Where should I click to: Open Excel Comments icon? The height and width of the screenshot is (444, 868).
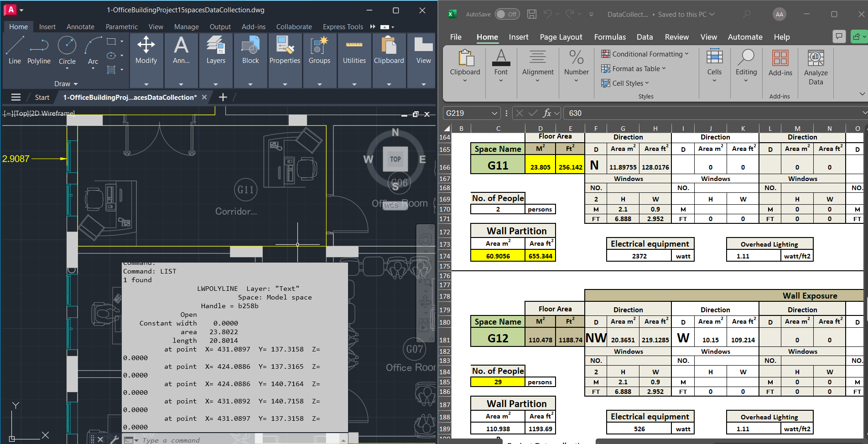pyautogui.click(x=839, y=36)
